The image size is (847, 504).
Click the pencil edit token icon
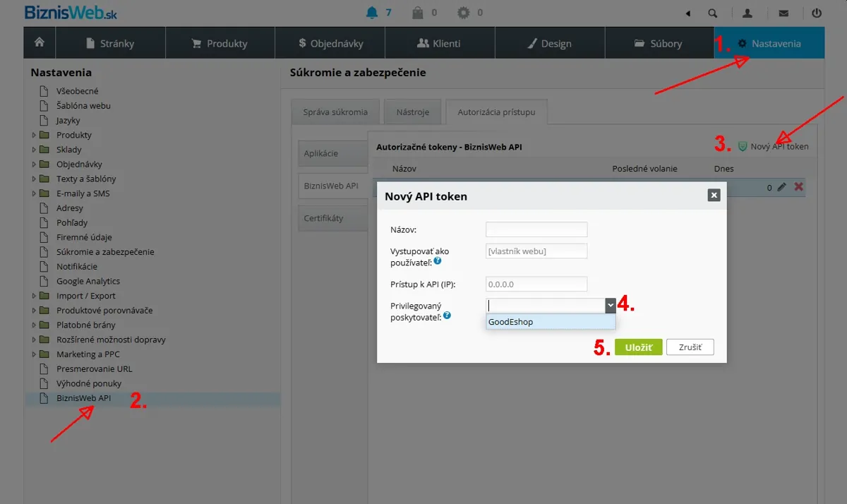pos(781,187)
